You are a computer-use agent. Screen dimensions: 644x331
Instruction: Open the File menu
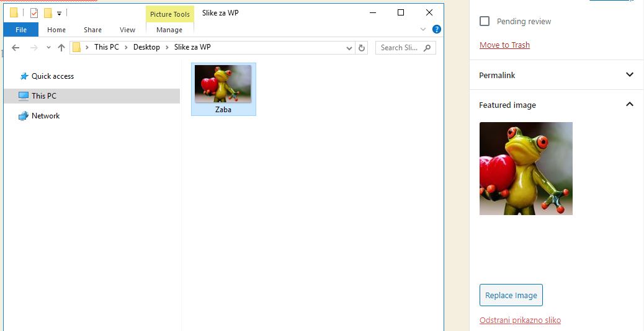(x=20, y=30)
